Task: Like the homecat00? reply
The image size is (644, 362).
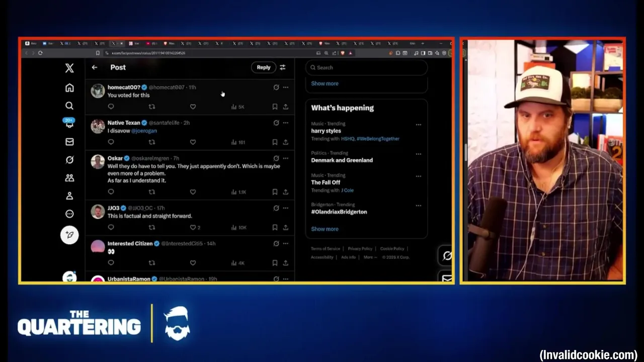Action: [193, 107]
